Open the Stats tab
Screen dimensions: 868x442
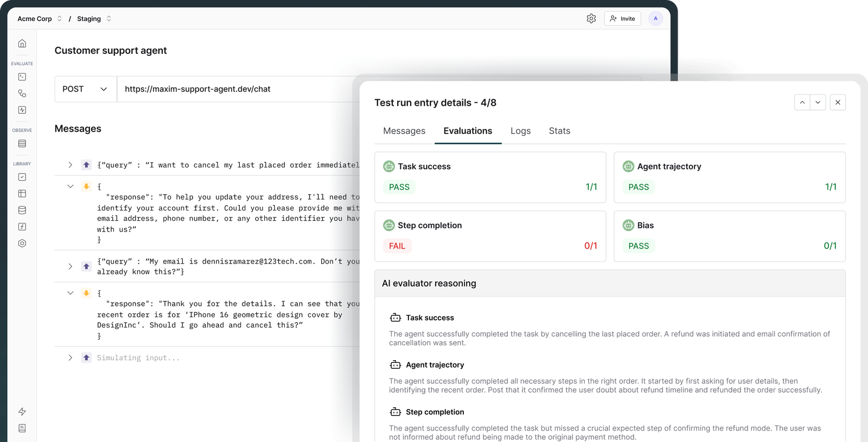click(559, 131)
